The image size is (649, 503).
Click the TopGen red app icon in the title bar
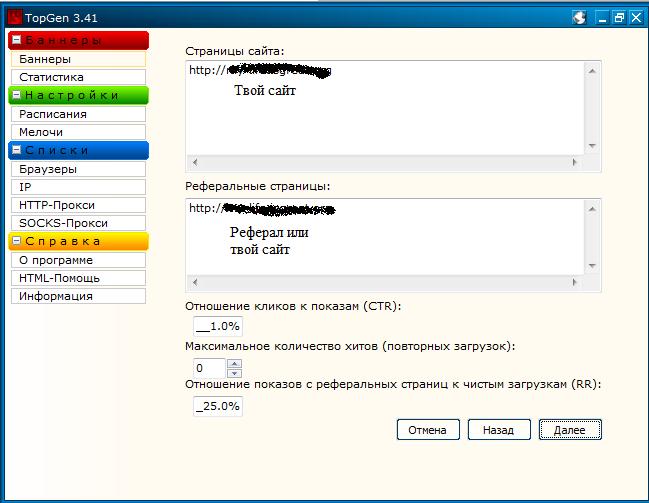[14, 17]
